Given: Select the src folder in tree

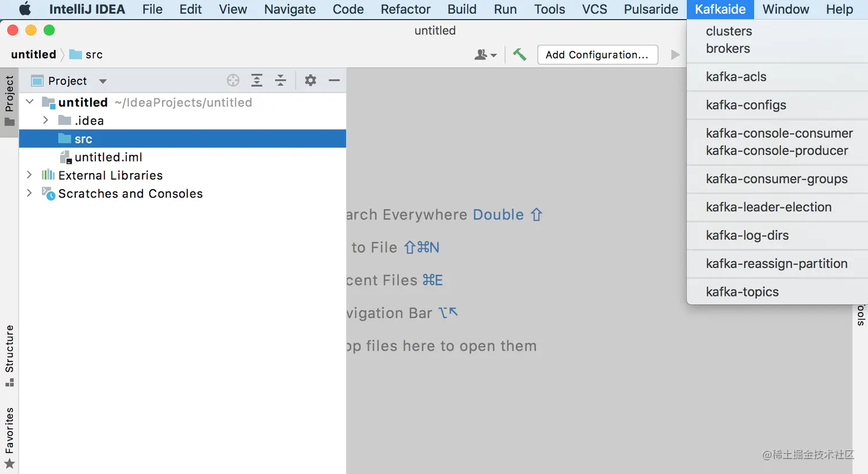Looking at the screenshot, I should [x=183, y=138].
